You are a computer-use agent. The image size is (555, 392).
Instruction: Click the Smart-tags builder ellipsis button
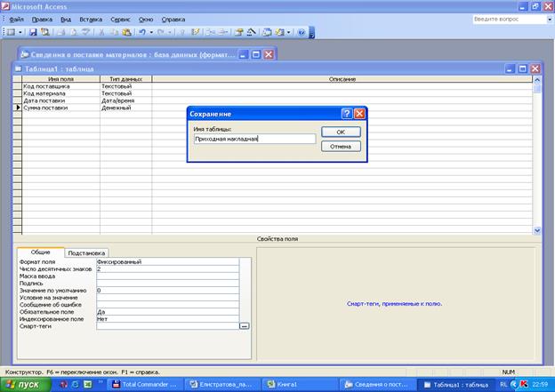[244, 326]
